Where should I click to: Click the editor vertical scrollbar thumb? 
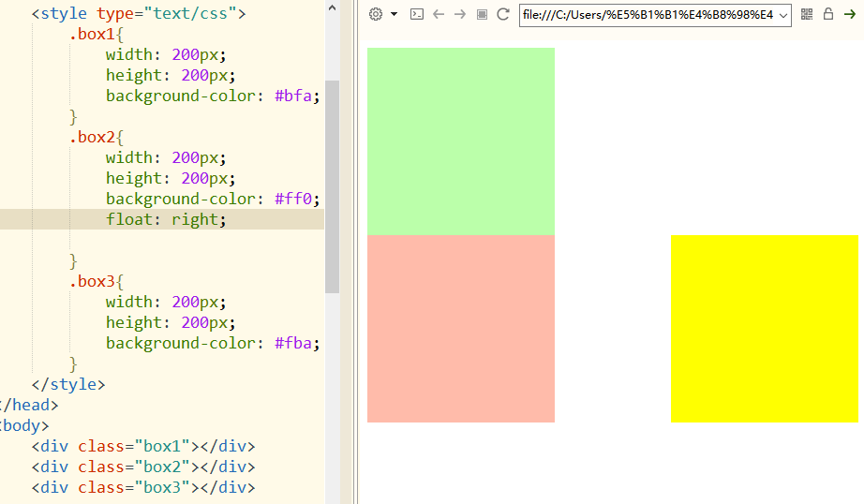(332, 186)
